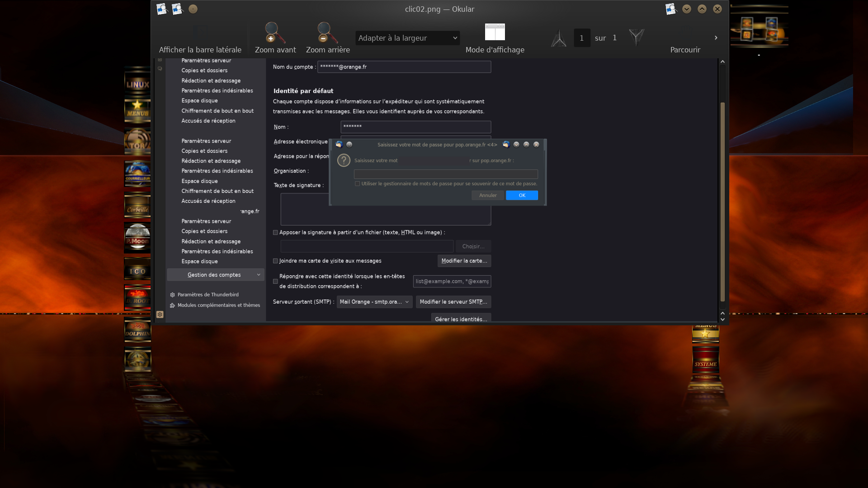This screenshot has width=868, height=488.
Task: Open Paramètres de Thunderbird link
Action: (x=208, y=295)
